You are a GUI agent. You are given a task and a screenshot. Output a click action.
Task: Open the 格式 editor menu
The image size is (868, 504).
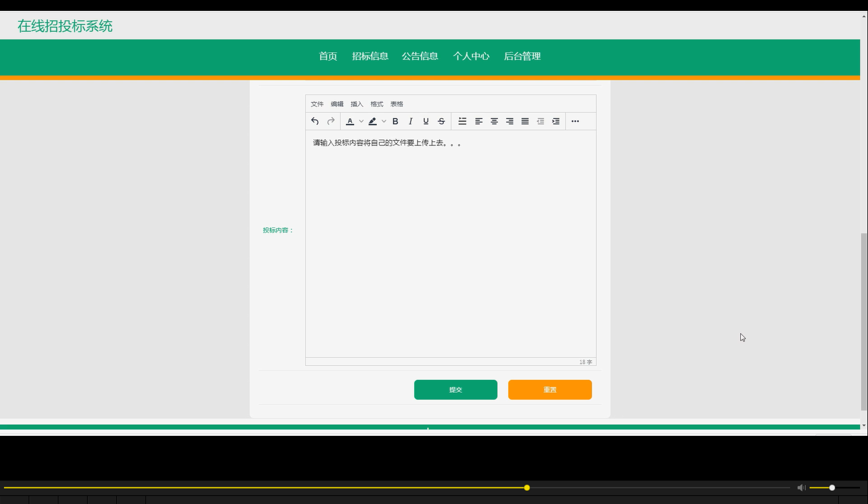pyautogui.click(x=377, y=104)
